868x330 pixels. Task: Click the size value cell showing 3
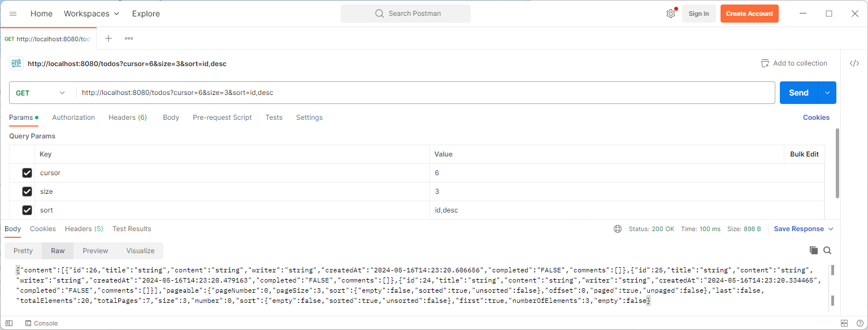point(627,192)
